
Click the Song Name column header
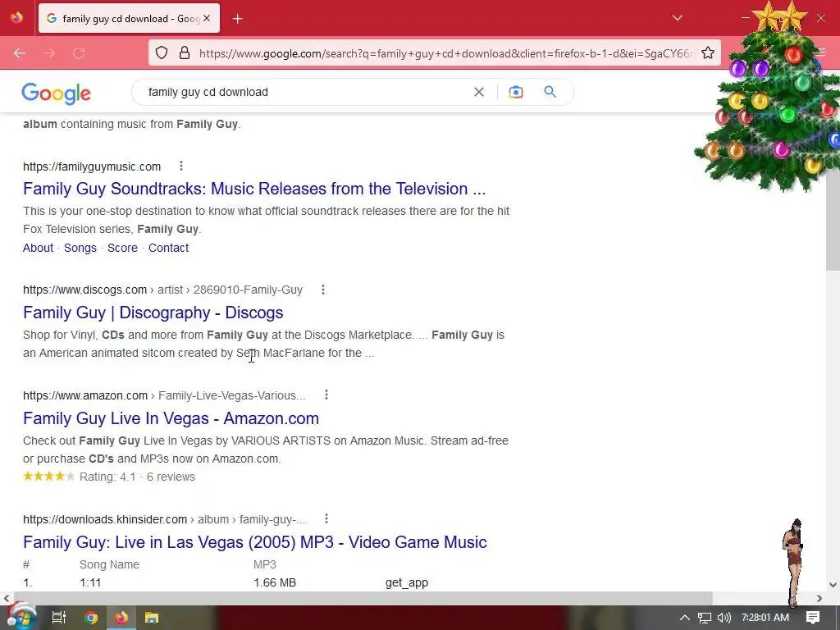point(109,564)
